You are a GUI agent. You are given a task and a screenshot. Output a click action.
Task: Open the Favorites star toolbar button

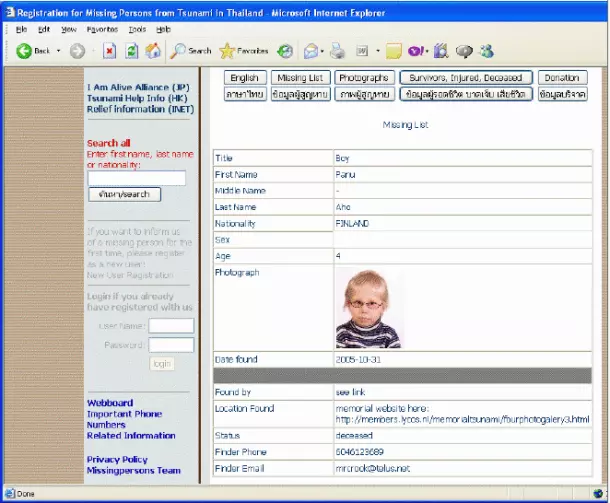click(x=244, y=51)
